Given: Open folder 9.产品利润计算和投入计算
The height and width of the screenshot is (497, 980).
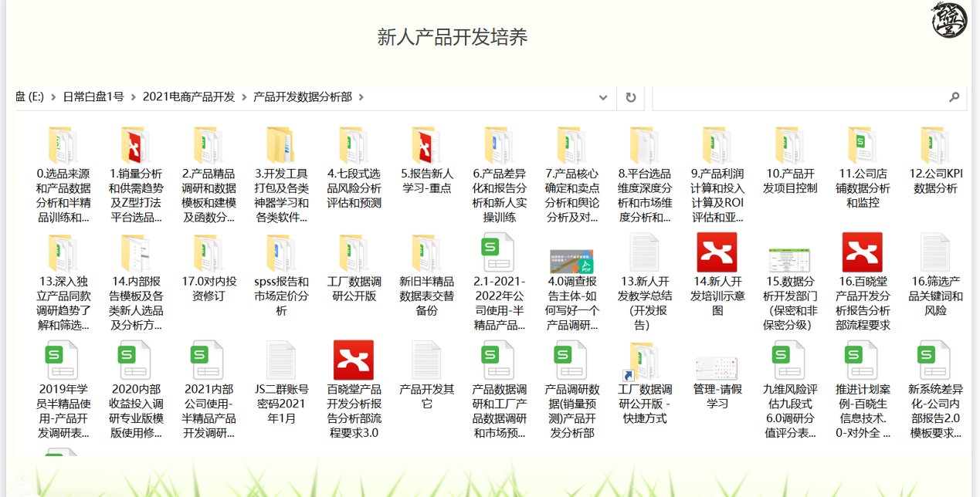Looking at the screenshot, I should pyautogui.click(x=717, y=175).
